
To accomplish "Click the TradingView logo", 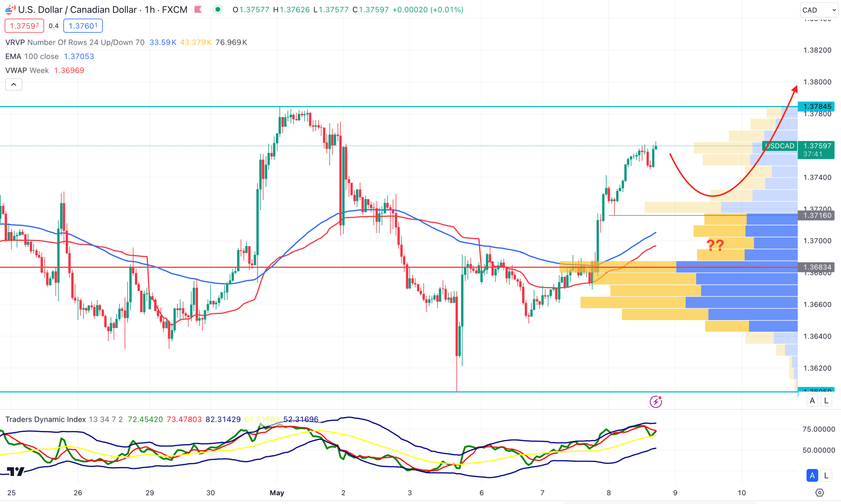I will point(16,472).
